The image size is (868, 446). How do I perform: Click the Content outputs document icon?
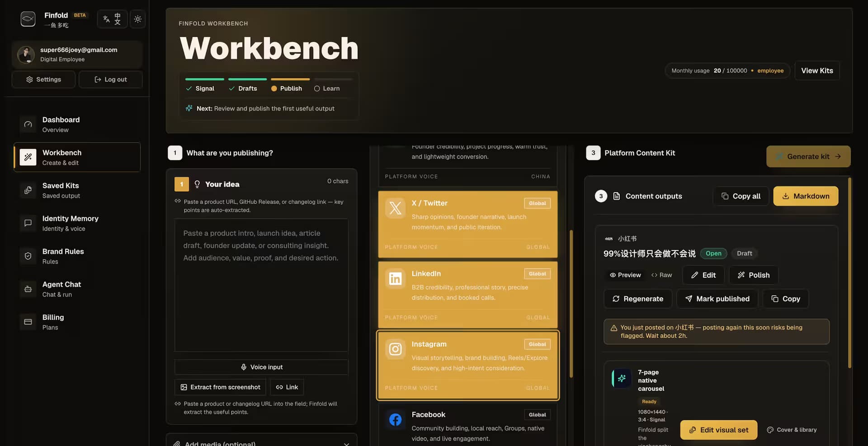tap(616, 196)
